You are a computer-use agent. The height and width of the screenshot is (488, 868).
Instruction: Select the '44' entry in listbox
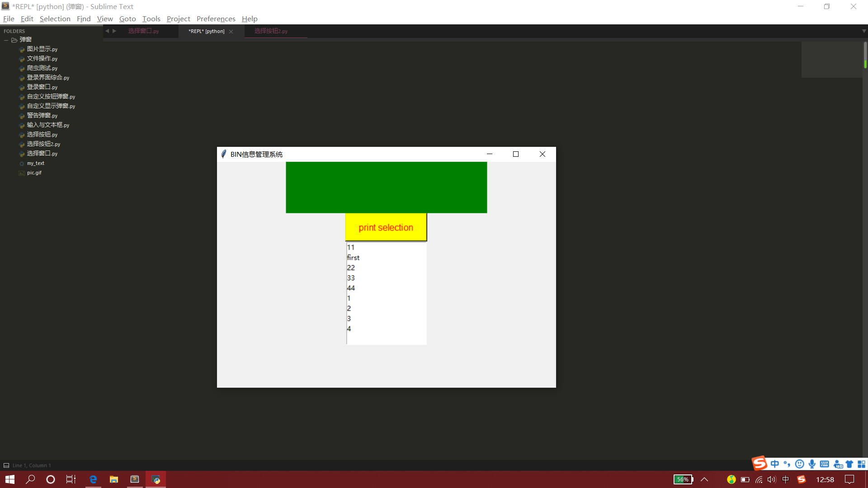351,288
